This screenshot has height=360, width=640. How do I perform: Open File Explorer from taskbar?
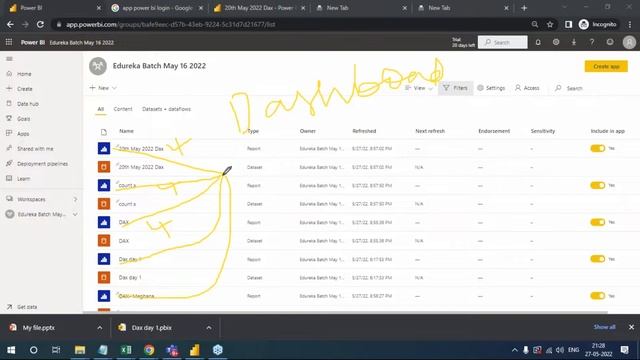80,350
